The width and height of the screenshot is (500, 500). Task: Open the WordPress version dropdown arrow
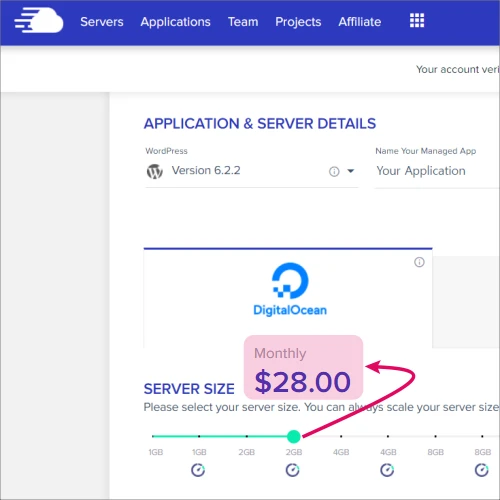[x=351, y=171]
